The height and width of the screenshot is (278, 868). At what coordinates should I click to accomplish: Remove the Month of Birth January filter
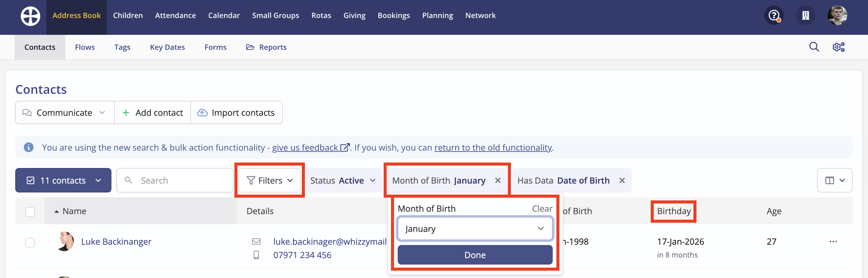click(x=498, y=181)
